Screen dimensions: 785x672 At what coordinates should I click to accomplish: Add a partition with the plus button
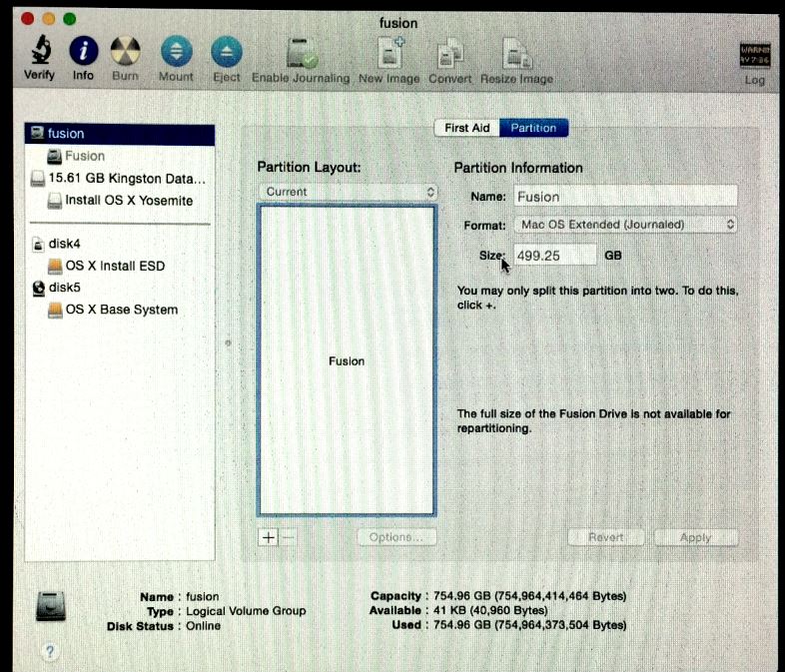[269, 537]
